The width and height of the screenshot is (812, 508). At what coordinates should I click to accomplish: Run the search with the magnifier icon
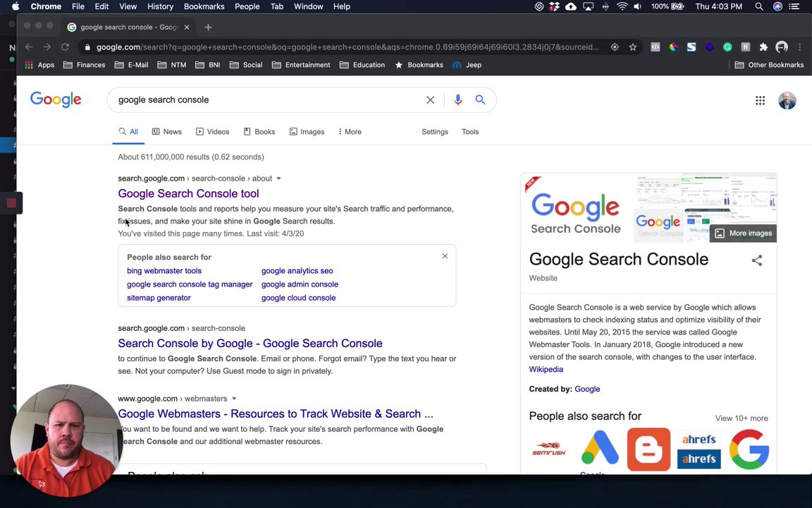pyautogui.click(x=480, y=99)
